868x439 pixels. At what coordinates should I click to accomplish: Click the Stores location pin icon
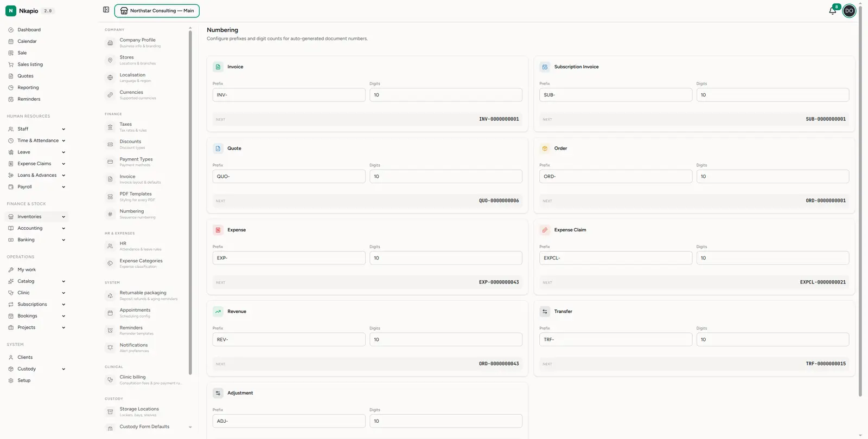pos(110,60)
